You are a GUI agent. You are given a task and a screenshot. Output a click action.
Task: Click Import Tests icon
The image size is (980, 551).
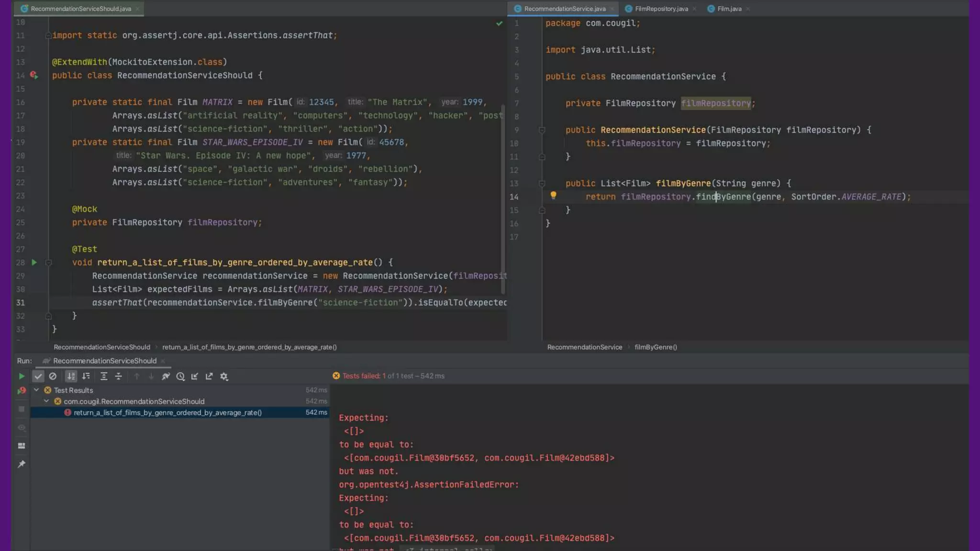pos(195,376)
